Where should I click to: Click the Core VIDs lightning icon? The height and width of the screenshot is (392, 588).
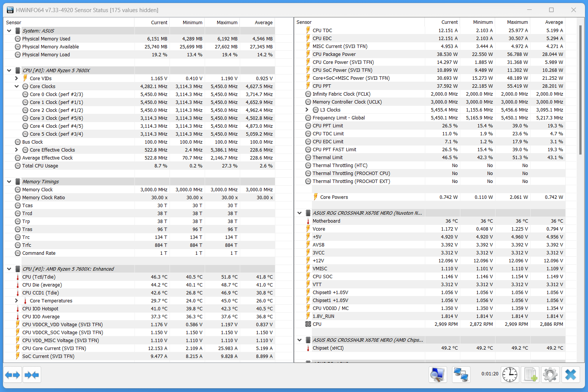click(25, 78)
